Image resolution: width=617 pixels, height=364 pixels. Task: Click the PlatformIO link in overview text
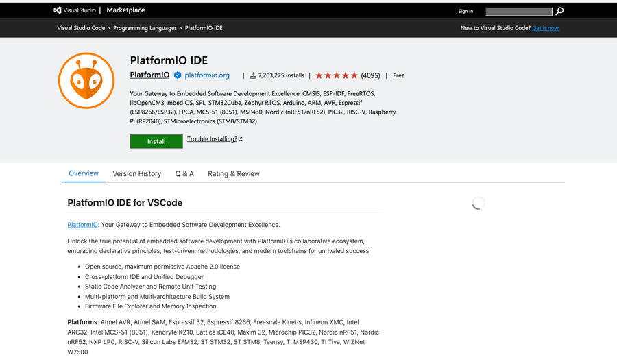pyautogui.click(x=82, y=225)
